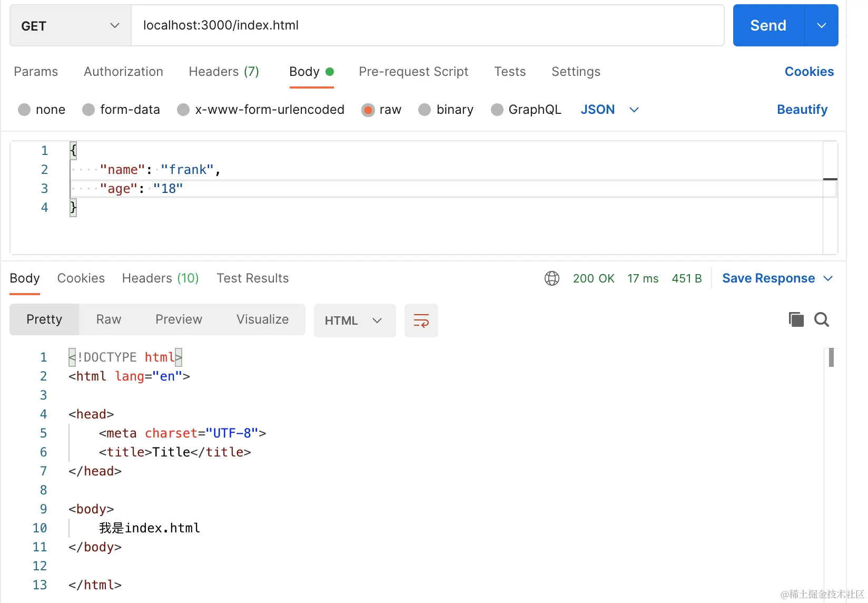This screenshot has width=868, height=603.
Task: Click the 200 OK status text
Action: (x=594, y=278)
